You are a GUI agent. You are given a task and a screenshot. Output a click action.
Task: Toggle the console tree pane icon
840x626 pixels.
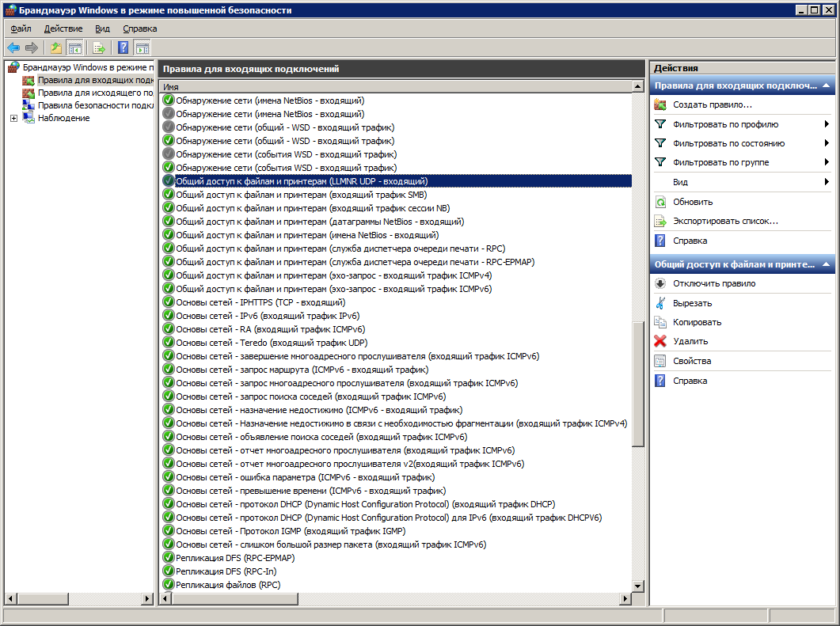75,48
